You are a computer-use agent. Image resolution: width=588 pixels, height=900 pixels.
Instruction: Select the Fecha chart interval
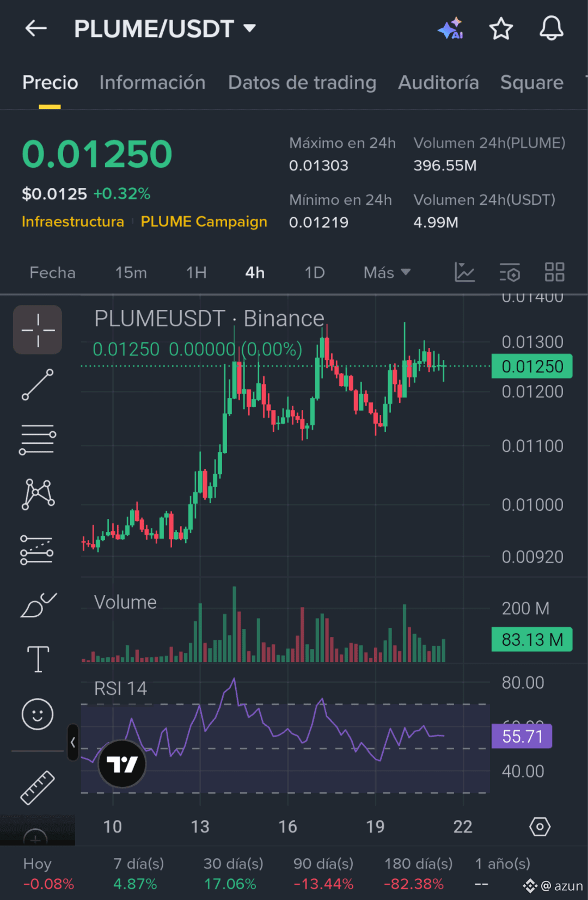[x=52, y=272]
